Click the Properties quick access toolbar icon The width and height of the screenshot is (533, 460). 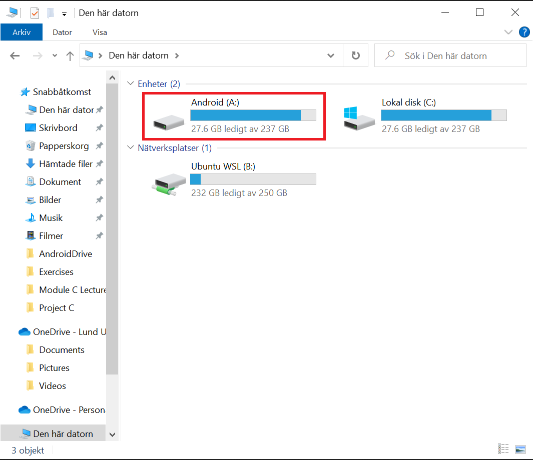[34, 13]
